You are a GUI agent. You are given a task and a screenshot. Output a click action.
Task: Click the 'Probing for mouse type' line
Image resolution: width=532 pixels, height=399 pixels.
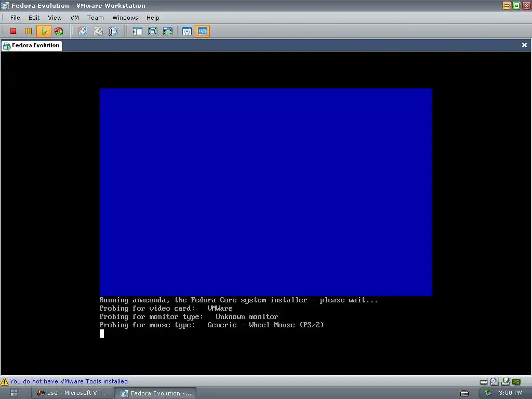[x=212, y=325]
